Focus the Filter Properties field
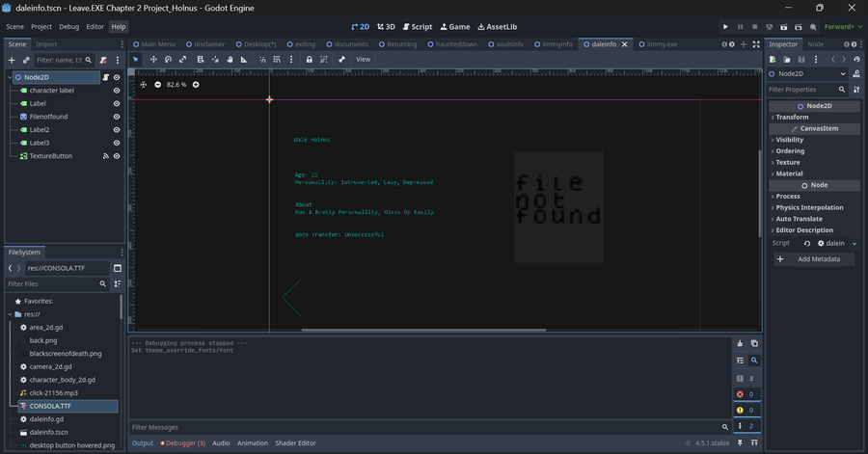The width and height of the screenshot is (868, 454). [x=807, y=89]
